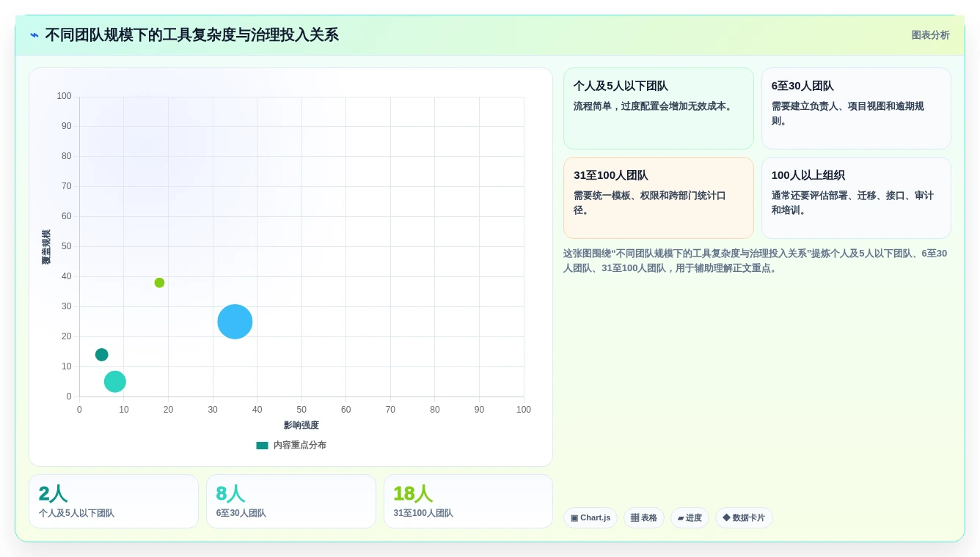Click the 18人 stat card

[468, 501]
